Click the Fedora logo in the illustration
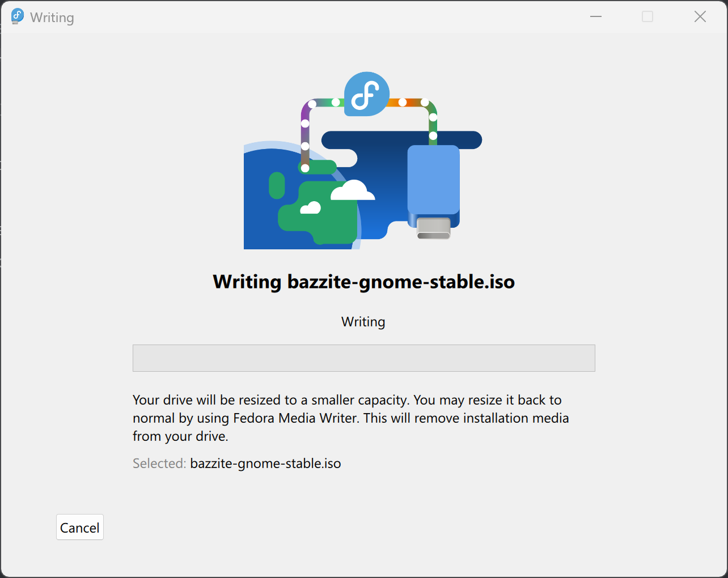This screenshot has height=578, width=728. [367, 94]
